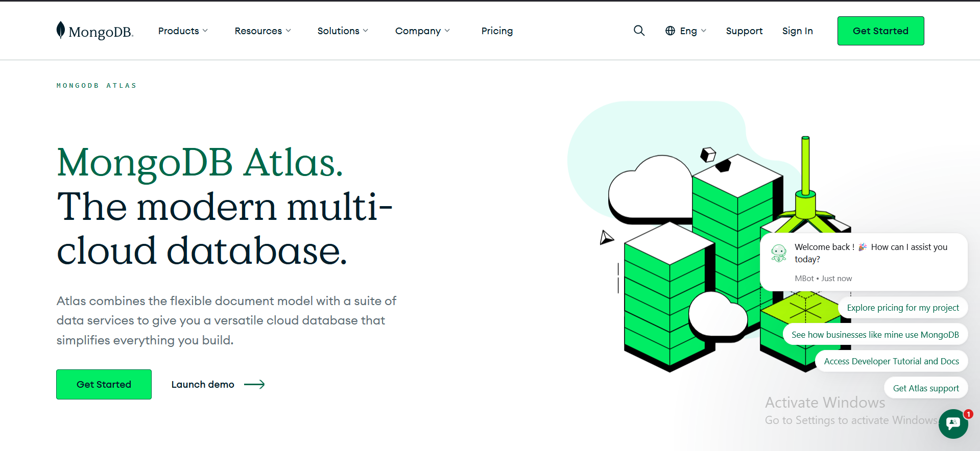The width and height of the screenshot is (980, 451).
Task: Choose 'Get Atlas support' chat suggestion
Action: coord(925,388)
